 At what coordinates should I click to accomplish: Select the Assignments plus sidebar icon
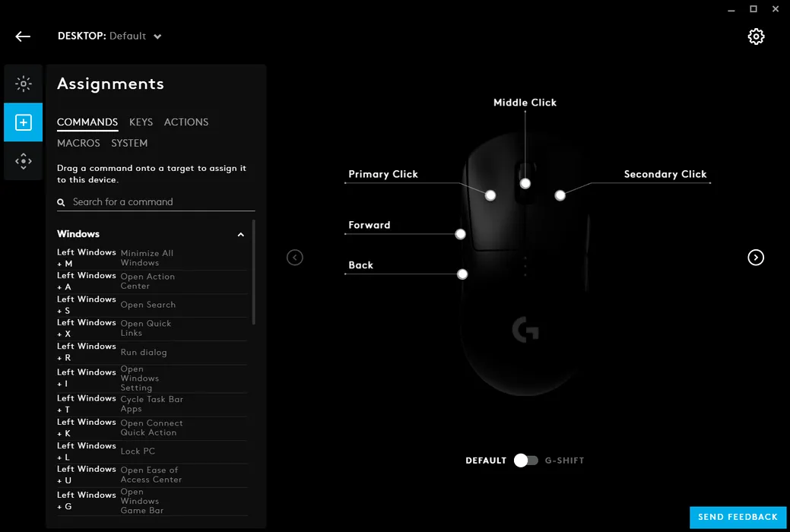point(23,122)
